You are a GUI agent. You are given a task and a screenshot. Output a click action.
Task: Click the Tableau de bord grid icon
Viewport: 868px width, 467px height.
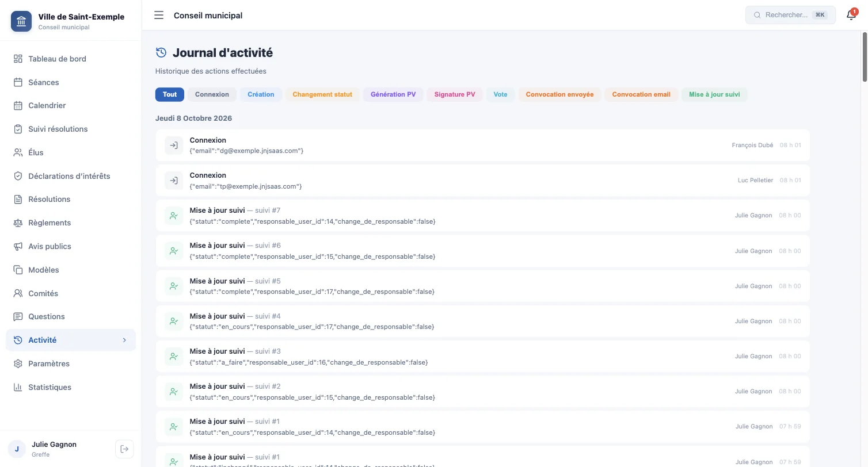click(x=18, y=59)
